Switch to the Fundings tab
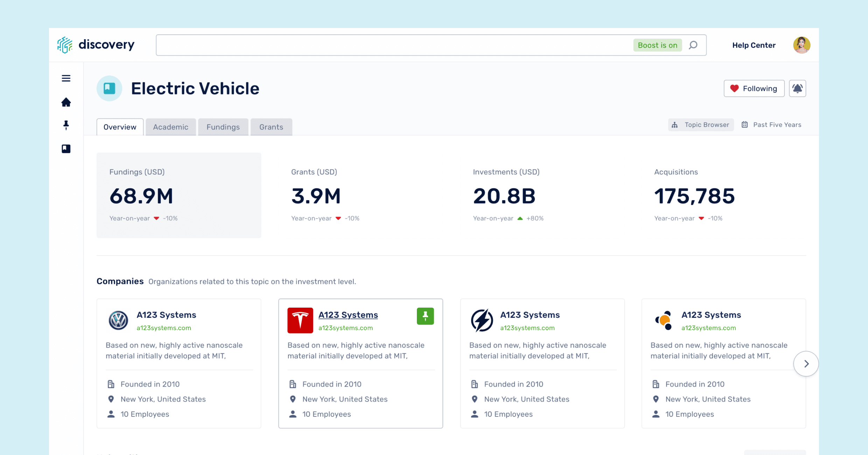This screenshot has height=455, width=868. pyautogui.click(x=223, y=127)
